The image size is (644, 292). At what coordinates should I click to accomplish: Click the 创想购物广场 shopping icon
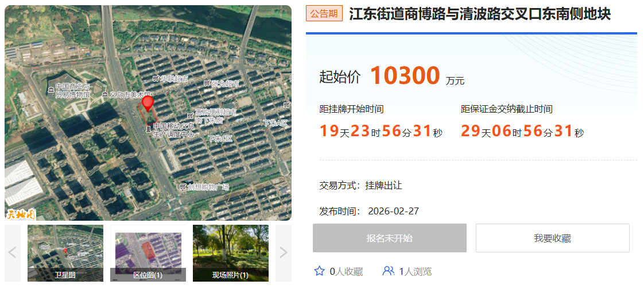click(x=183, y=187)
